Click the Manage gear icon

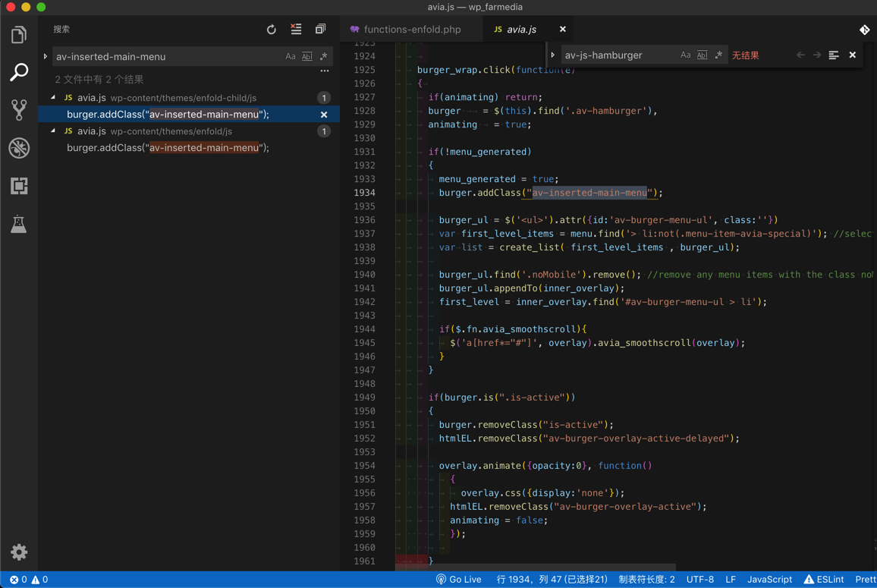pos(19,552)
